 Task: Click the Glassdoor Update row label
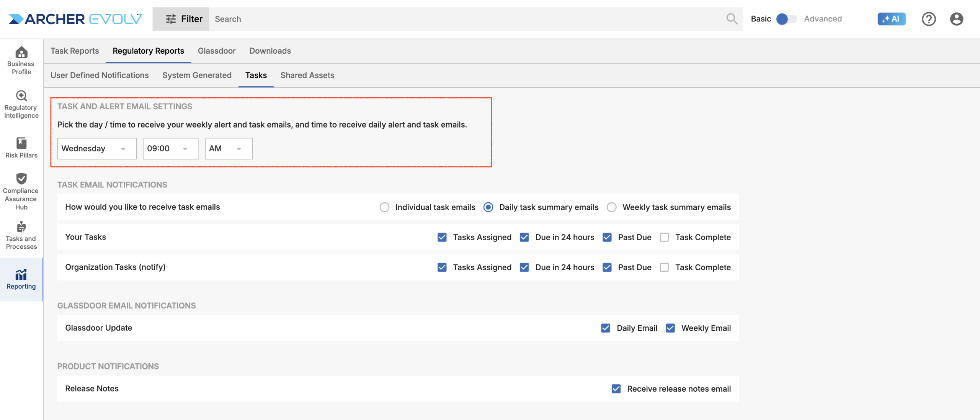98,328
